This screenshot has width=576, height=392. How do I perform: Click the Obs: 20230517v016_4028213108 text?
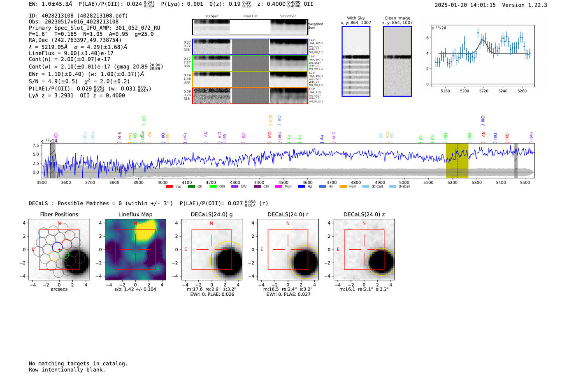(x=74, y=22)
